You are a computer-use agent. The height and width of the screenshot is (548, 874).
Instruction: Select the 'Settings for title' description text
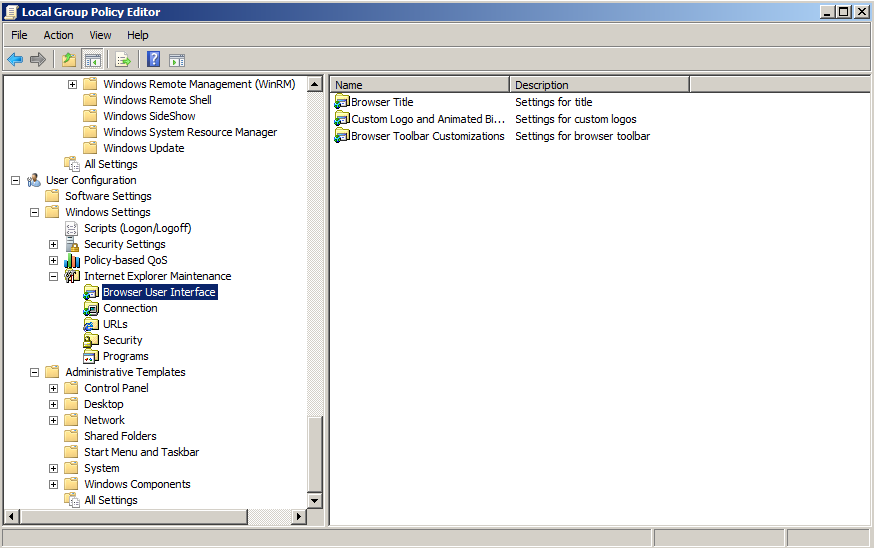pyautogui.click(x=553, y=102)
